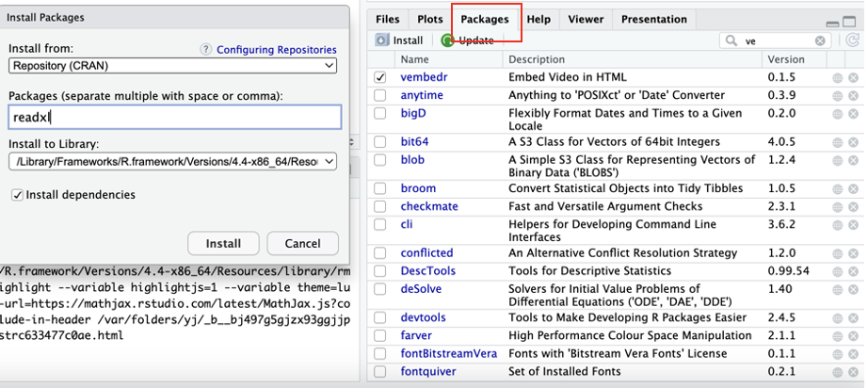868x388 pixels.
Task: Open the devtools package link
Action: point(423,317)
